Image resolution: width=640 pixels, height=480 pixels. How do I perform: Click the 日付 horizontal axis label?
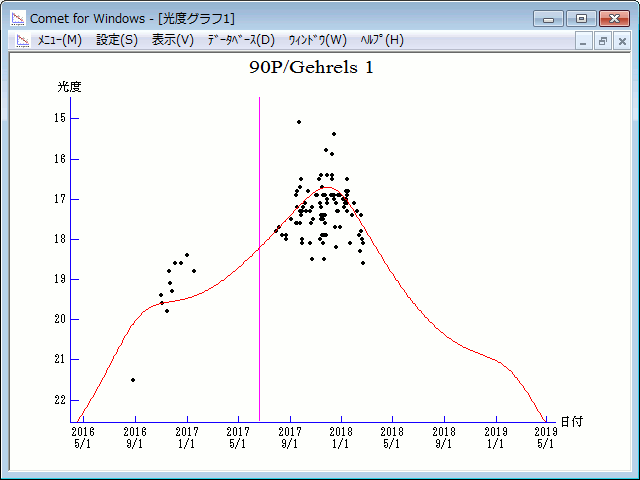[x=571, y=422]
